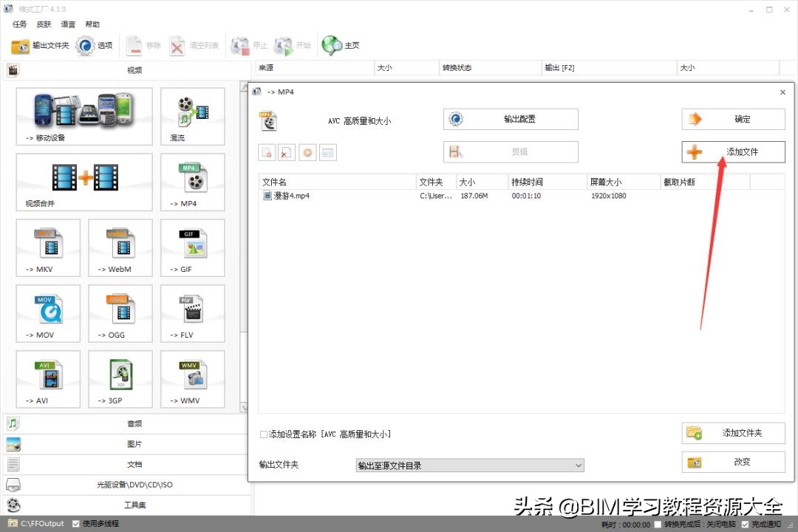Expand the 音频 audio category
This screenshot has width=798, height=532.
point(133,423)
